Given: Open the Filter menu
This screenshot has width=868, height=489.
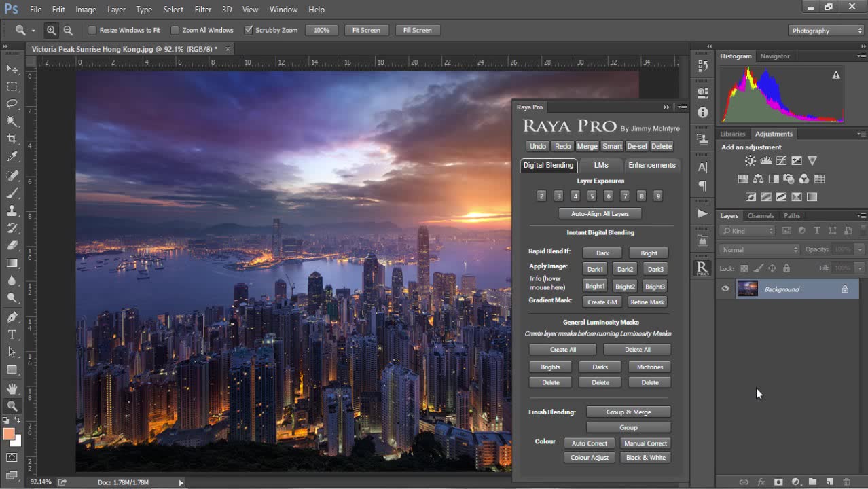Looking at the screenshot, I should pos(202,10).
